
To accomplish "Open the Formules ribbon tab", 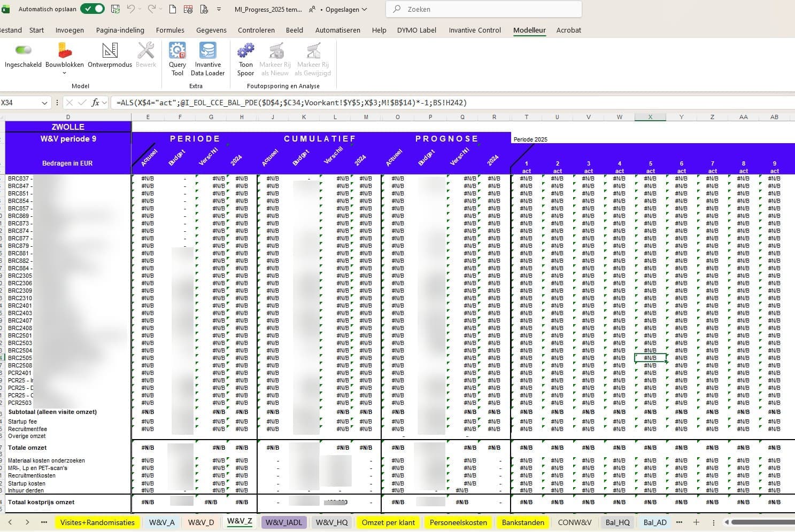I will tap(170, 30).
